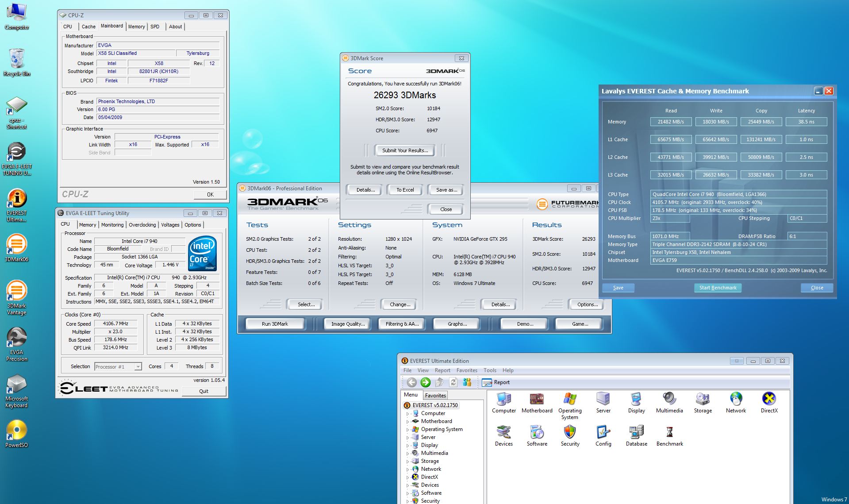Select the EVGA Precision desktop shortcut
849x504 pixels.
pos(17,345)
